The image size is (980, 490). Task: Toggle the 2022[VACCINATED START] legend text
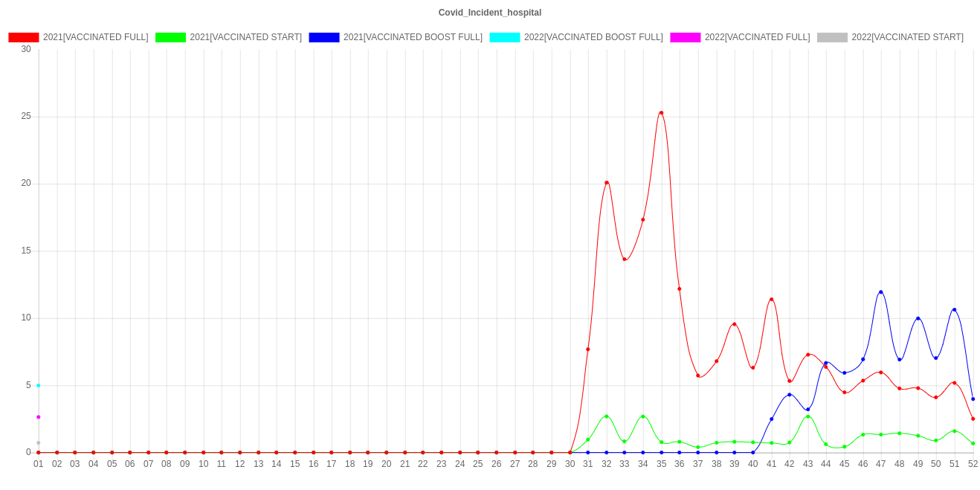click(x=907, y=37)
